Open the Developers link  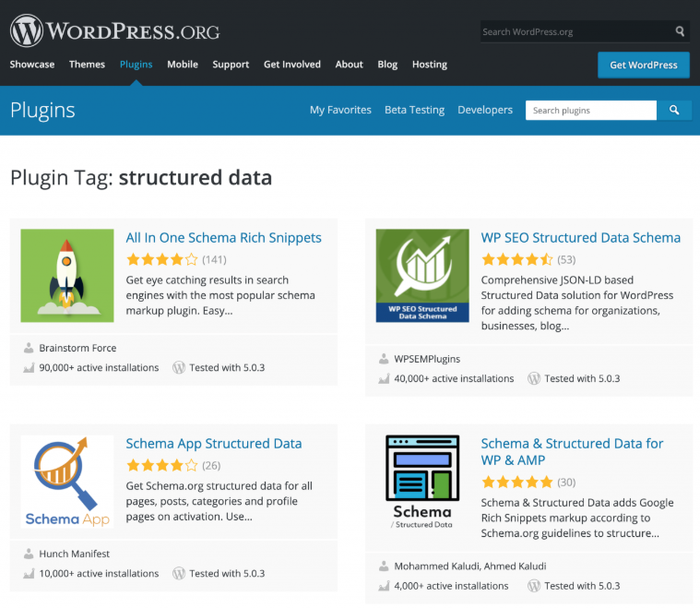coord(485,110)
